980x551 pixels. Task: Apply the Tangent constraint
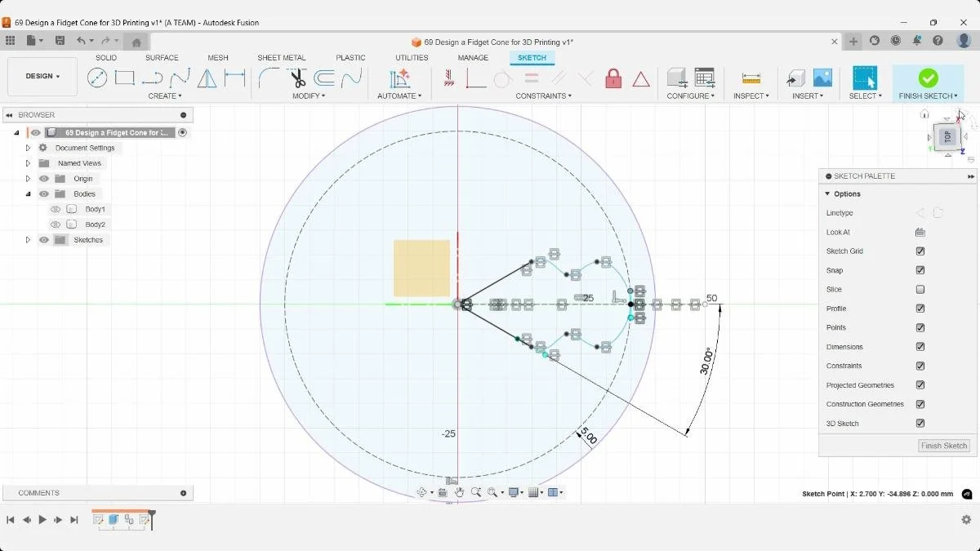502,78
